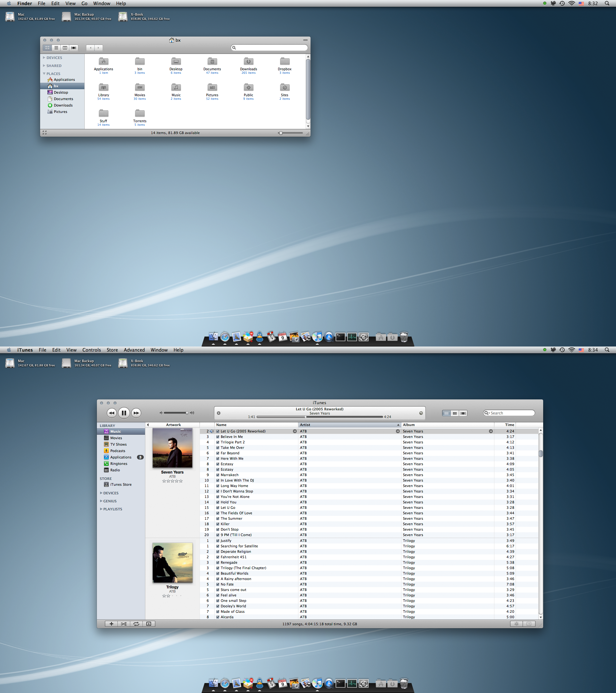Open the Dropbox folder icon
The height and width of the screenshot is (693, 616).
tap(285, 61)
